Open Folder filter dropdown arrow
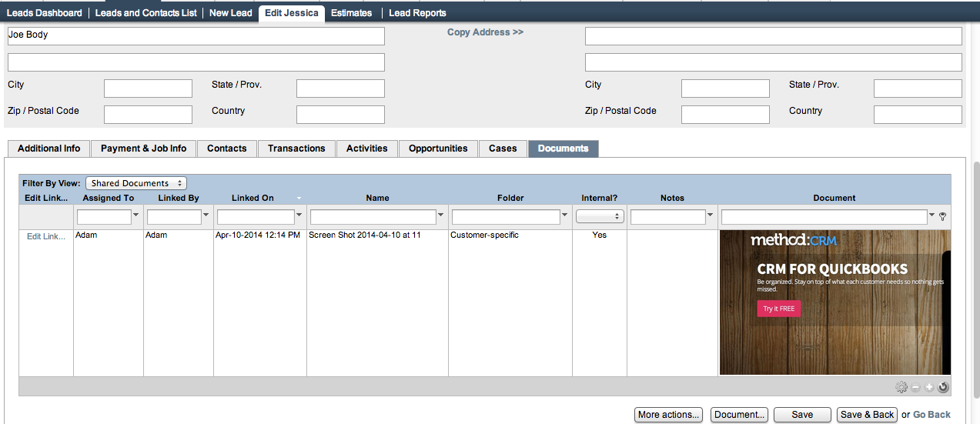 566,216
